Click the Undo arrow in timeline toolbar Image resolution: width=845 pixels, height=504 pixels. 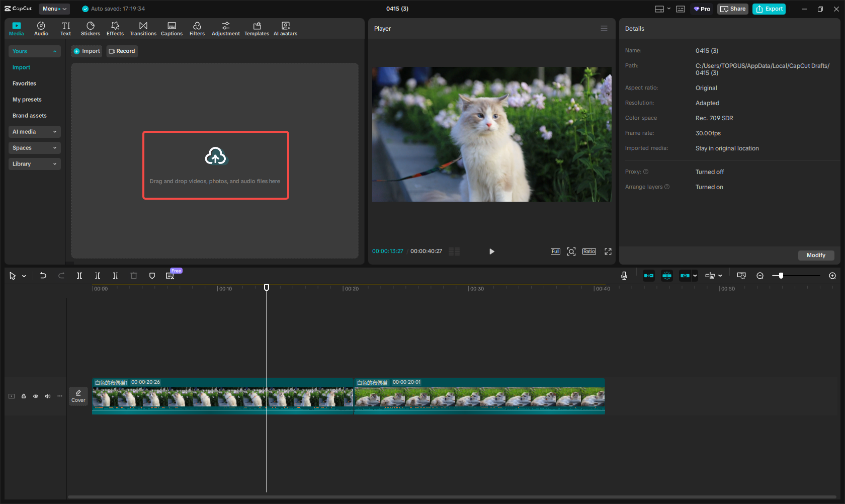tap(43, 276)
